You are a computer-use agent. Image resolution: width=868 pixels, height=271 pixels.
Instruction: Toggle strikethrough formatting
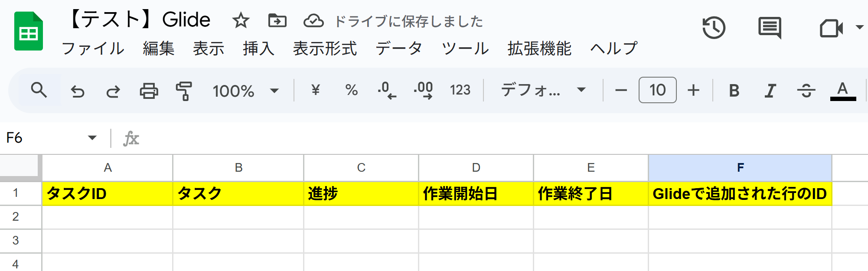click(806, 91)
